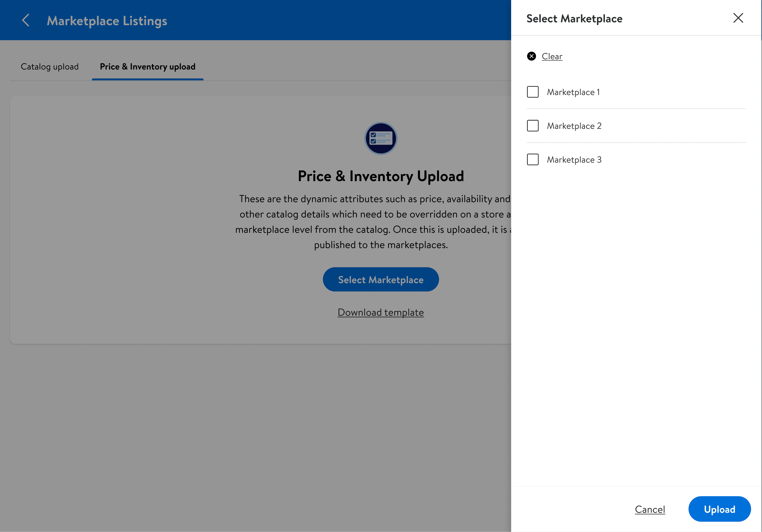Check the Marketplace 3 checkbox
This screenshot has height=532, width=762.
coord(533,160)
